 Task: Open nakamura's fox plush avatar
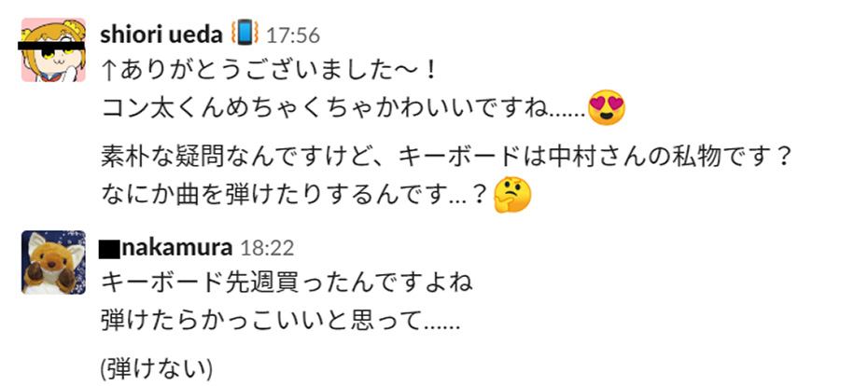tap(53, 262)
